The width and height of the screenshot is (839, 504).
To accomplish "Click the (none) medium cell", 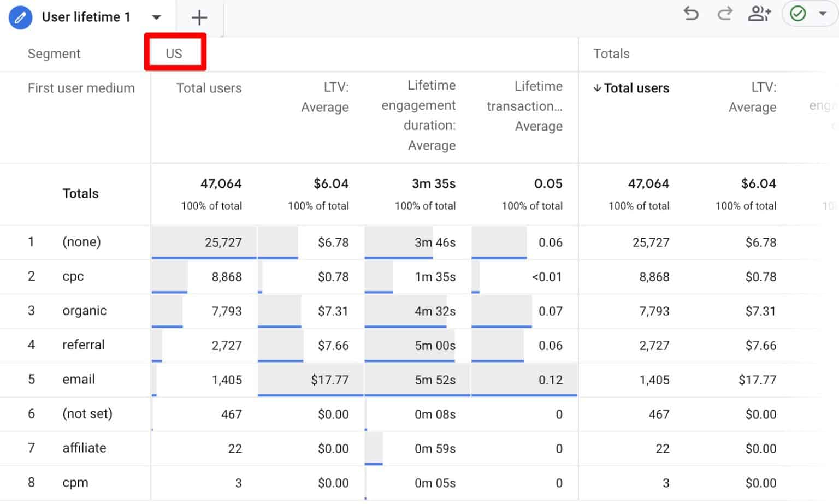I will [x=81, y=242].
